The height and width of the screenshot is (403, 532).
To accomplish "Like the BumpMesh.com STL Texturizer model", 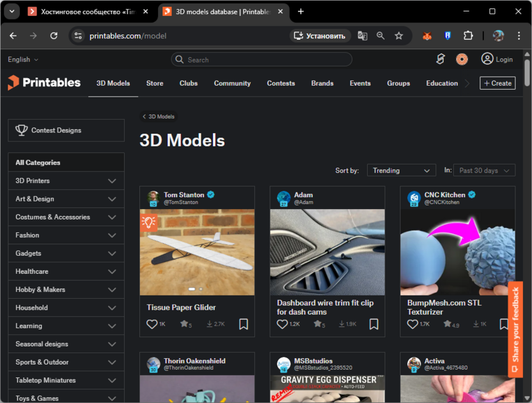I will coord(412,324).
